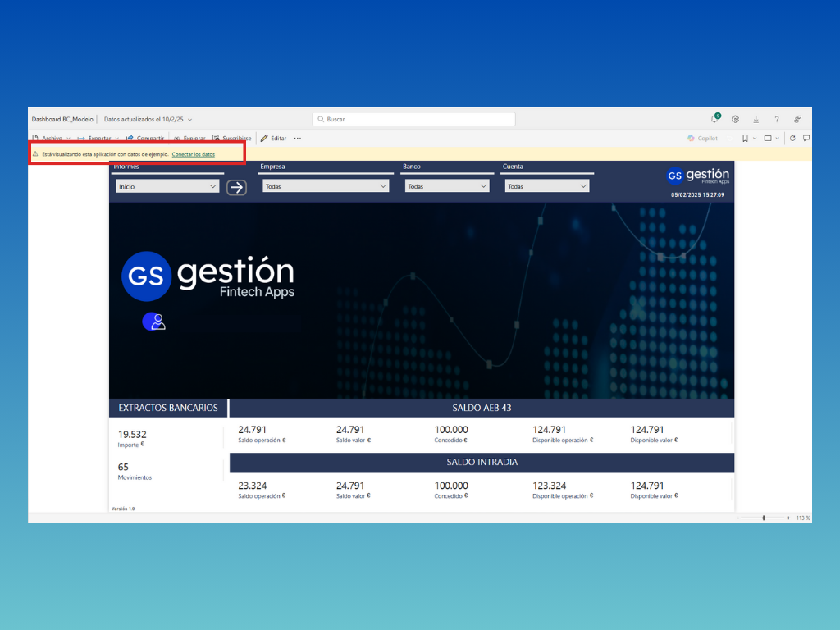
Task: Open the Empresa dropdown
Action: (x=326, y=186)
